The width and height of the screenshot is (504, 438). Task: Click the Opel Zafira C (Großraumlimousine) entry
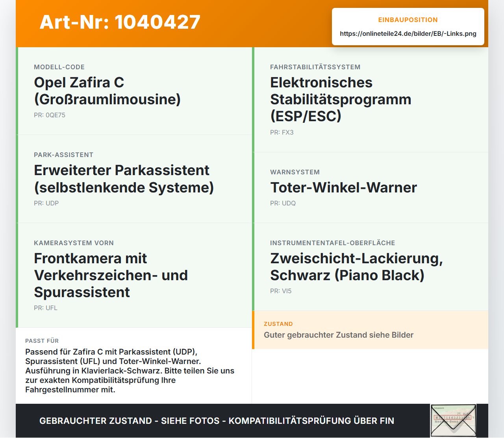coord(107,91)
